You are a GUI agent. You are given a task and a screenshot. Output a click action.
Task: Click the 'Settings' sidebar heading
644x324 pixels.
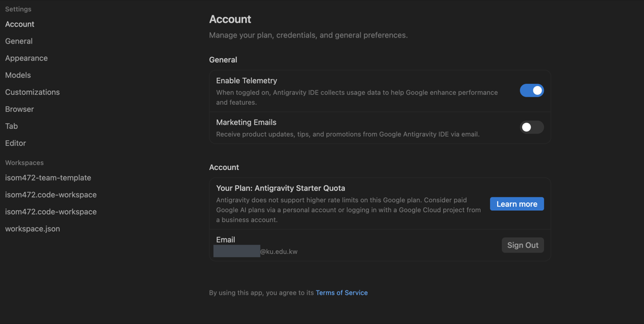click(18, 9)
